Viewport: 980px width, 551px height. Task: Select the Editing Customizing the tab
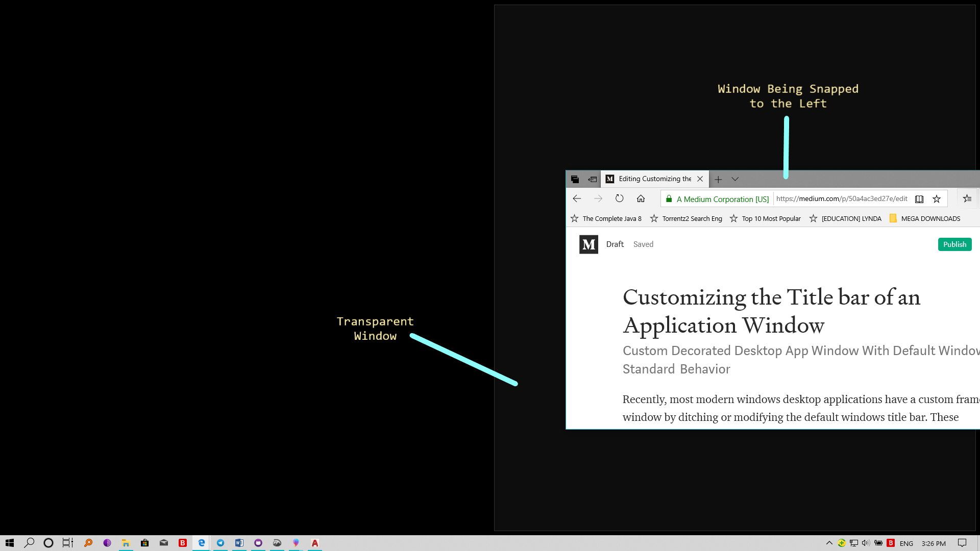(654, 179)
